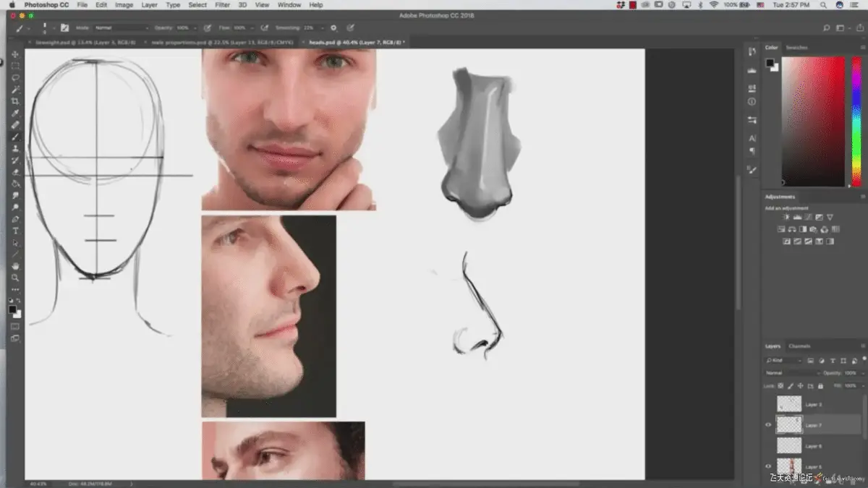Select the Crop tool
Screen dimensions: 868x488
coord(15,101)
